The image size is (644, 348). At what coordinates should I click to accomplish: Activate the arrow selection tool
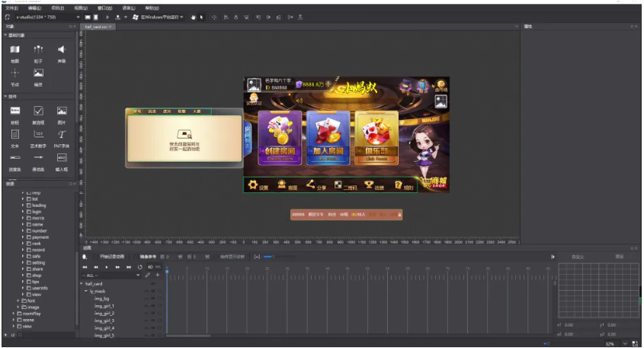click(x=201, y=18)
